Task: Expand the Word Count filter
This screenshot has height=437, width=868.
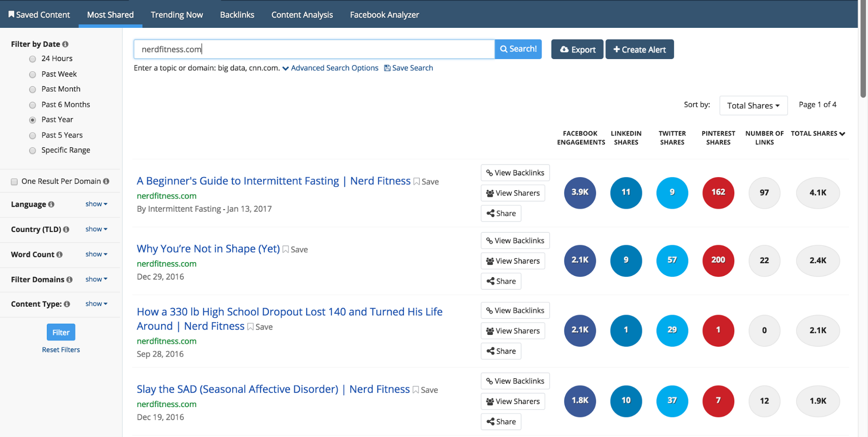Action: (96, 254)
